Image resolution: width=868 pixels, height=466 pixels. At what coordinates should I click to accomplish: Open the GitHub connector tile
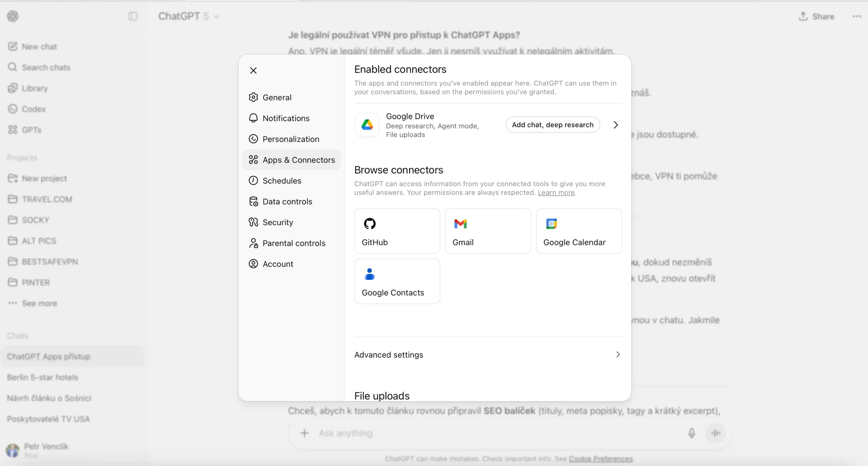(396, 231)
